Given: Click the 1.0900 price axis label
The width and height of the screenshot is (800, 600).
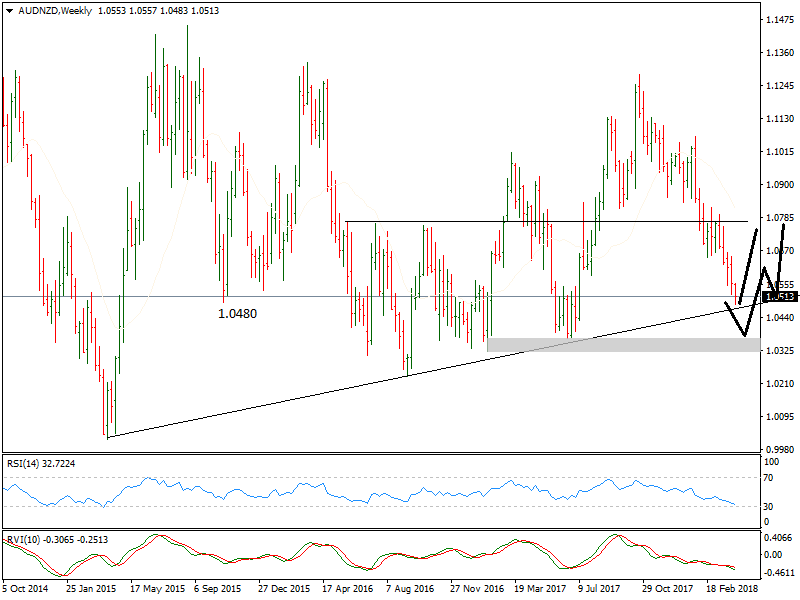Looking at the screenshot, I should pyautogui.click(x=780, y=185).
